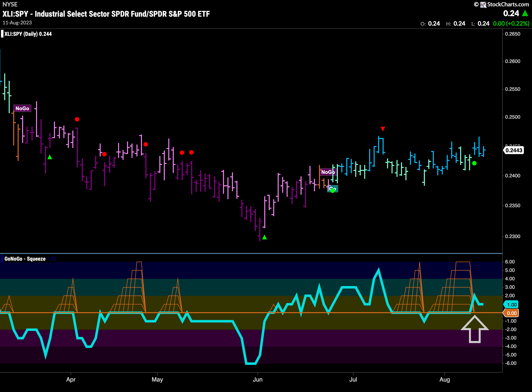Click the GoNoGo - Squeeze indicator label
Screen dimensions: 532x392
tap(25, 259)
